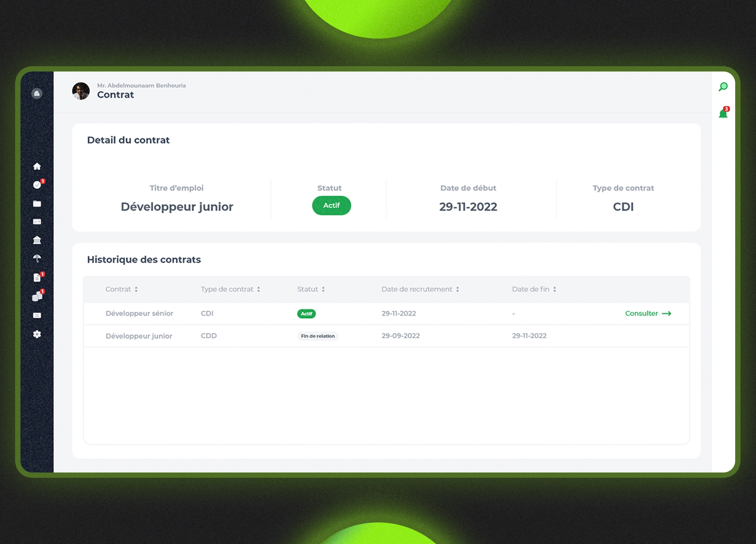Screen dimensions: 756x544
Task: Click the arrow next to Consulter
Action: (666, 314)
